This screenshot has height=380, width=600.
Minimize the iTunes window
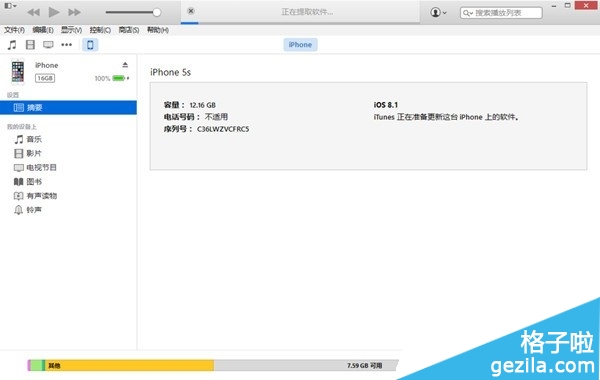pyautogui.click(x=554, y=6)
